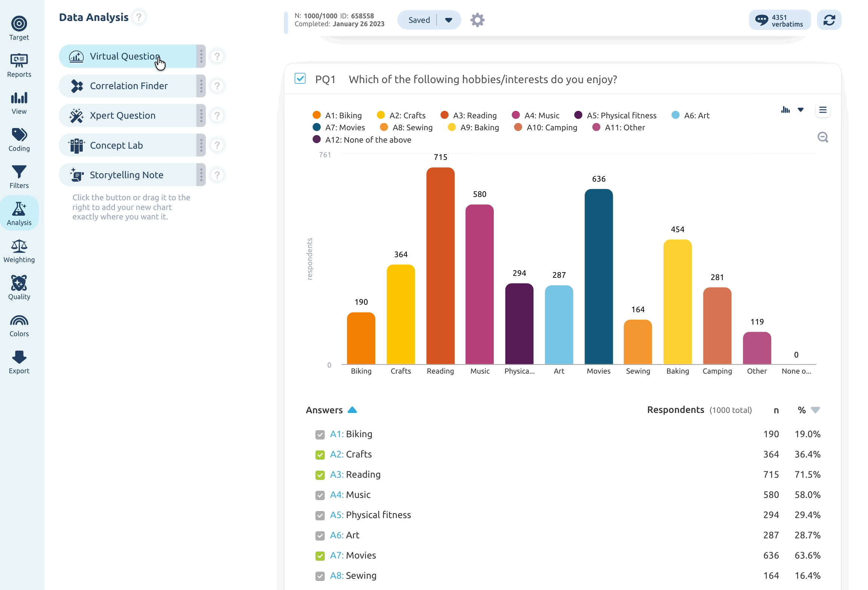Click the Baking bar in the chart
The width and height of the screenshot is (868, 590).
coord(678,302)
